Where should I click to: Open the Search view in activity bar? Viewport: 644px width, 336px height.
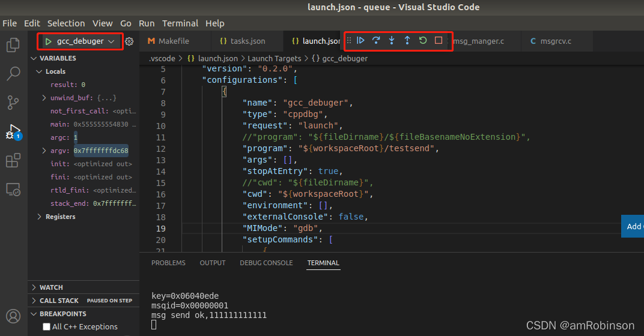(13, 73)
